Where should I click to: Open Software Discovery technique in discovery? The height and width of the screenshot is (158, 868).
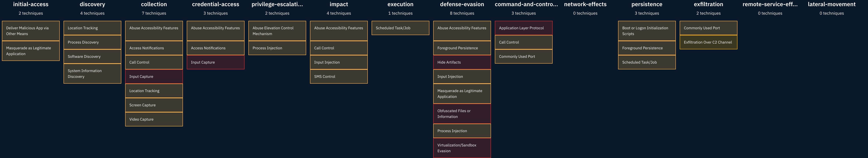click(x=92, y=57)
